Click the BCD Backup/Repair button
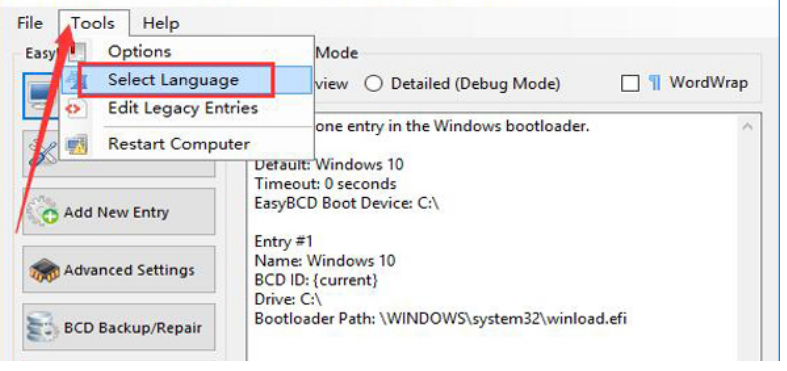The image size is (787, 371). [x=119, y=328]
